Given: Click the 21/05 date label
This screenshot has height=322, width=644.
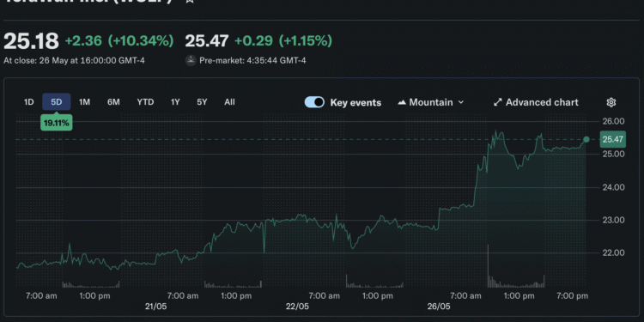Looking at the screenshot, I should point(156,307).
